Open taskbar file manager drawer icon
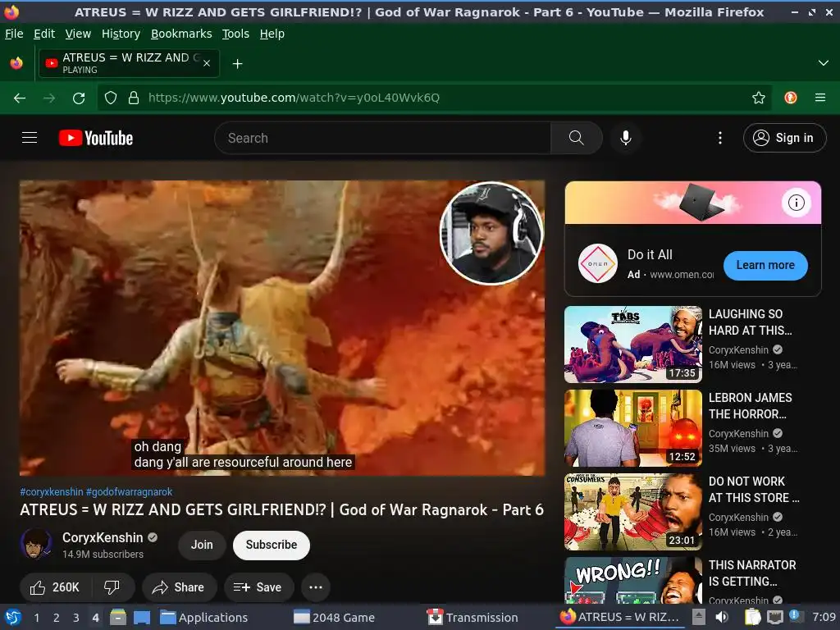This screenshot has width=840, height=630. [118, 617]
